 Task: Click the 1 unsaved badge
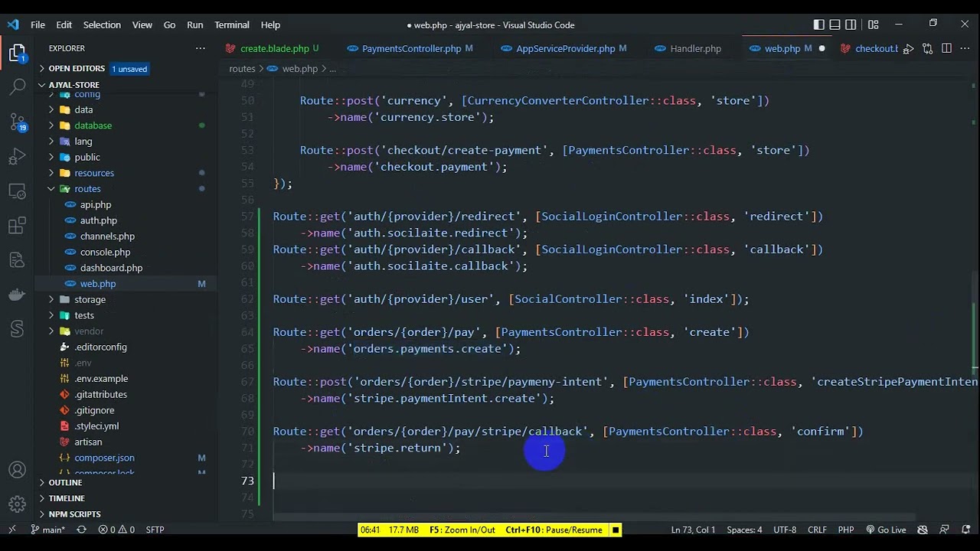coord(129,69)
